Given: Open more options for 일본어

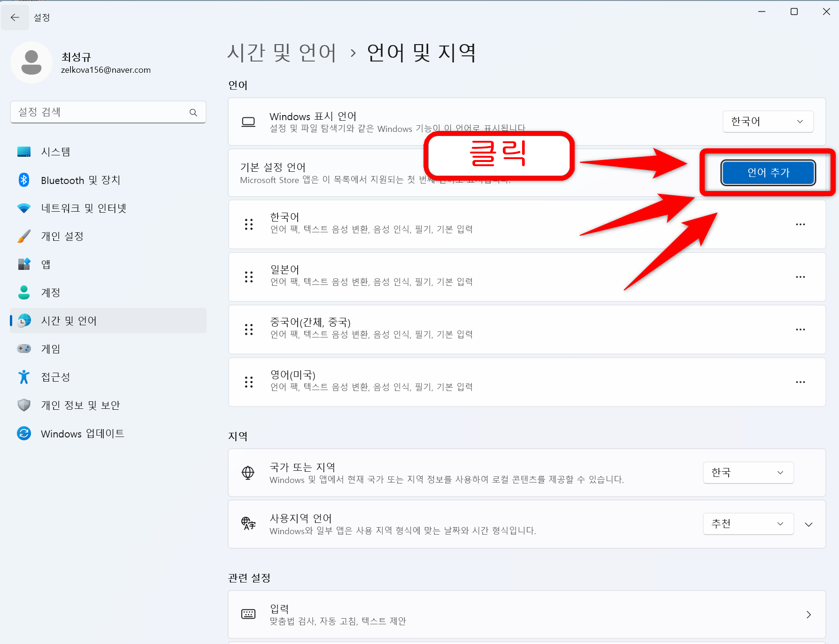Looking at the screenshot, I should [x=801, y=277].
